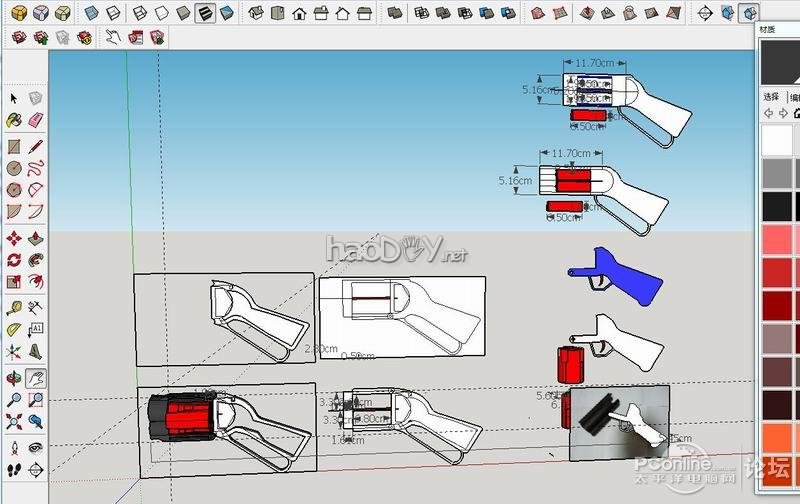Screen dimensions: 800x504
Task: Activate the Move tool with red arrows
Action: tap(14, 238)
